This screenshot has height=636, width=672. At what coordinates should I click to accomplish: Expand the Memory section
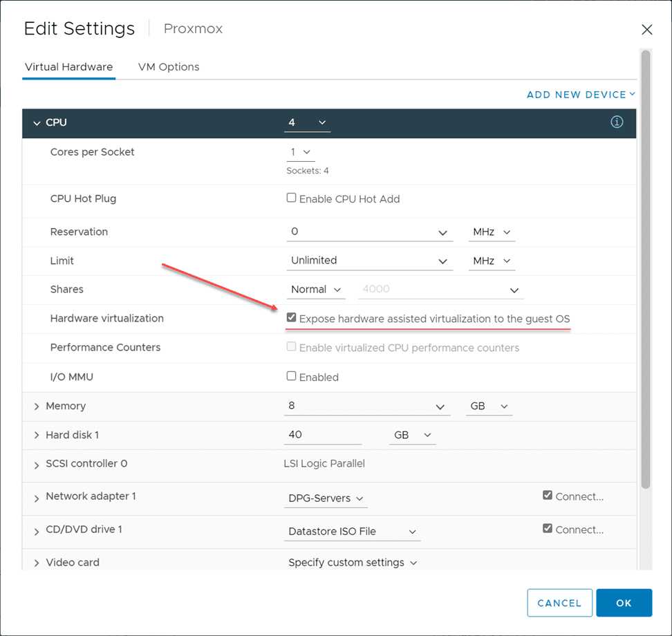click(37, 406)
